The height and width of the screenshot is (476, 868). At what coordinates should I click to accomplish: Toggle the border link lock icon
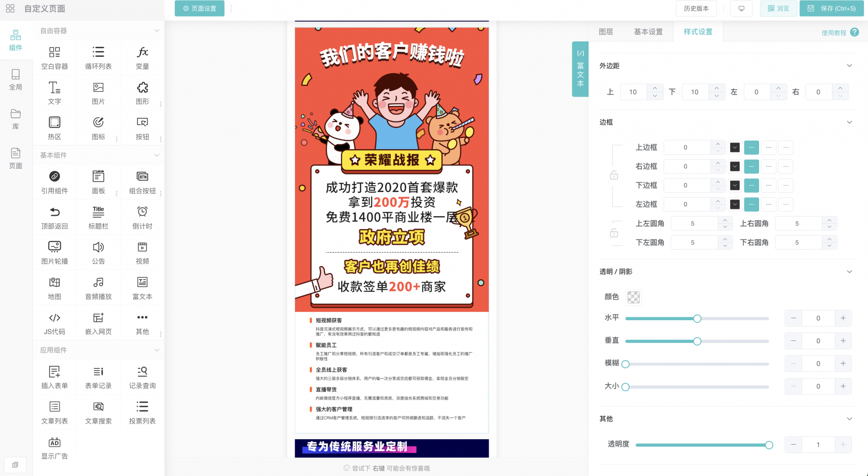pos(614,175)
